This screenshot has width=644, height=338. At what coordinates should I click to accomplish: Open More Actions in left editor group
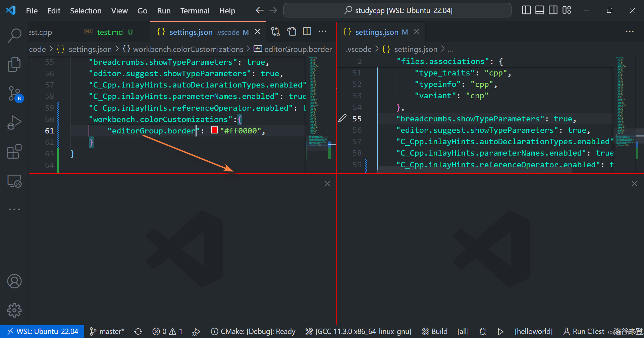click(x=322, y=32)
